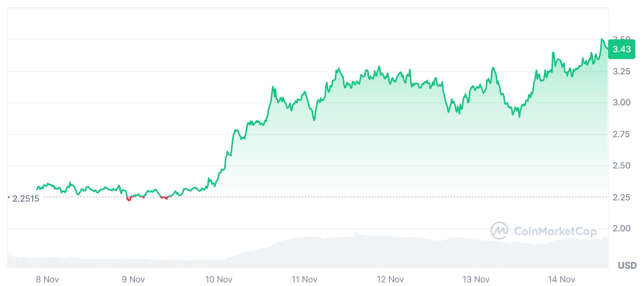This screenshot has height=286, width=644.
Task: Click the 3.25 price axis label
Action: 622,71
